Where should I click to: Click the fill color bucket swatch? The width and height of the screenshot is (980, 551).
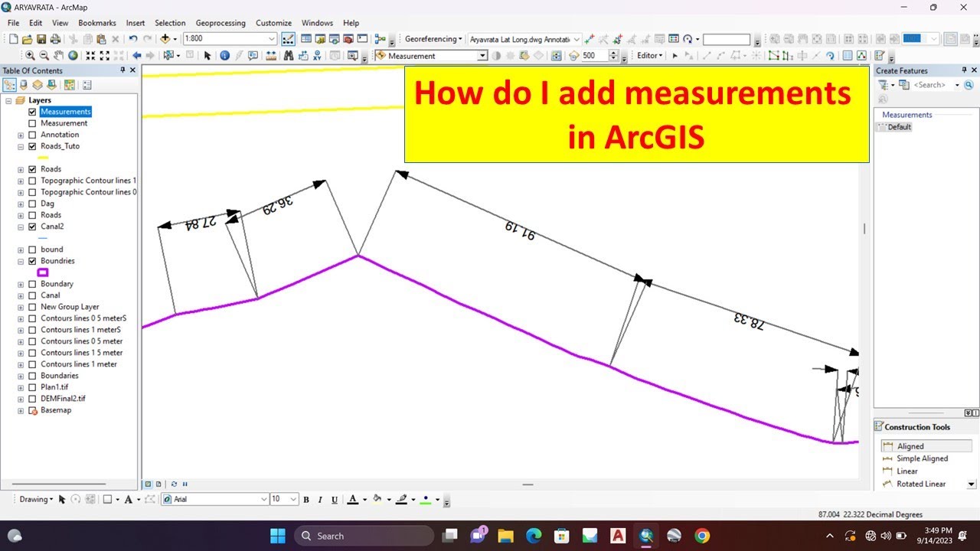point(377,500)
